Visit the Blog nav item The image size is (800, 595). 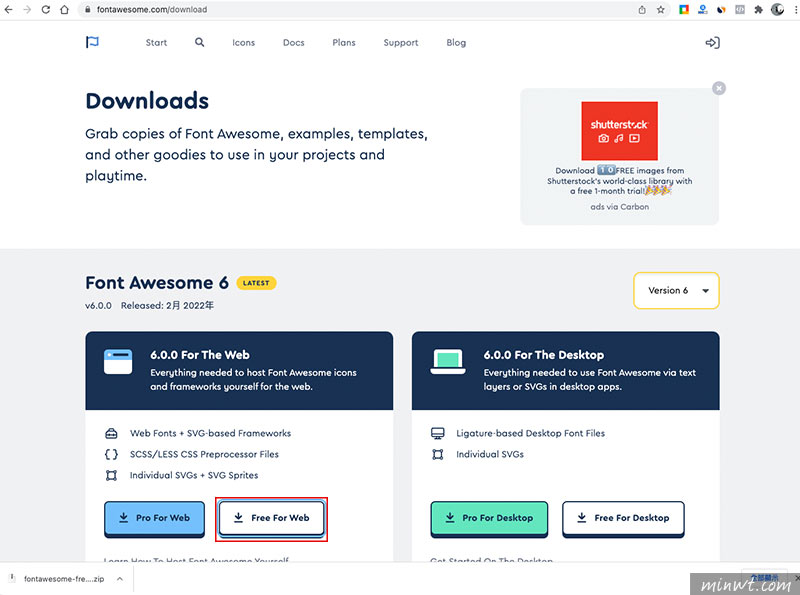point(456,43)
